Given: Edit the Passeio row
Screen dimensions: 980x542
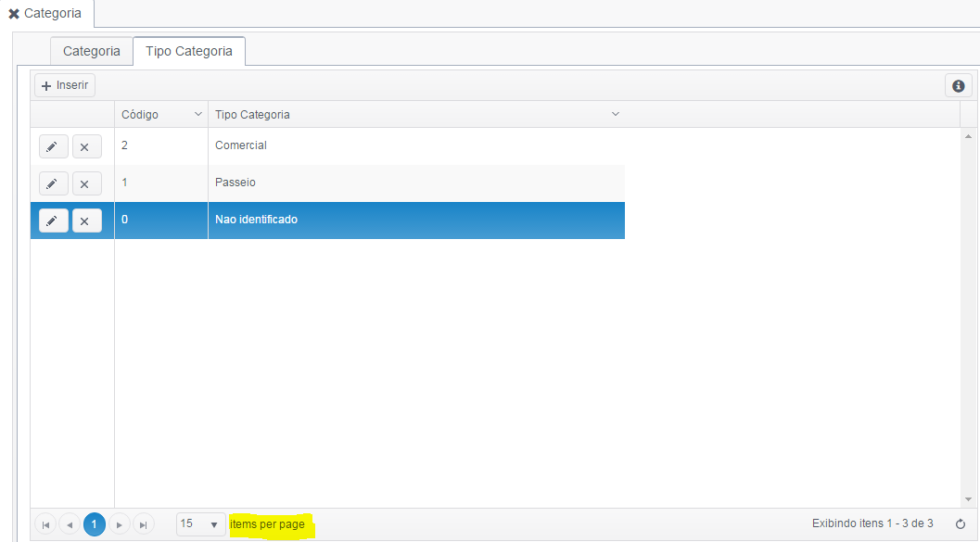Looking at the screenshot, I should [54, 183].
